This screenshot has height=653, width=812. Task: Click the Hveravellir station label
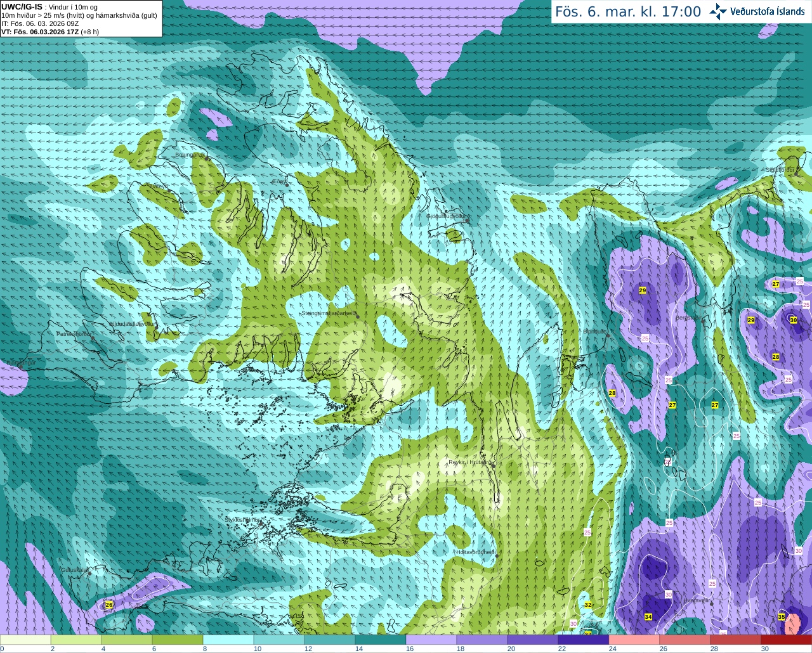point(697,600)
